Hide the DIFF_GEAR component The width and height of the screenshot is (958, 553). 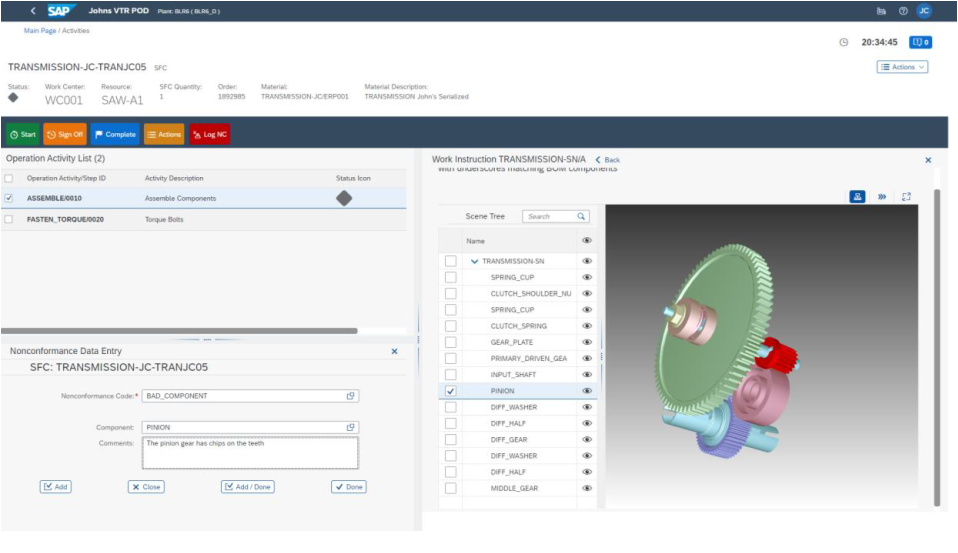(x=587, y=439)
